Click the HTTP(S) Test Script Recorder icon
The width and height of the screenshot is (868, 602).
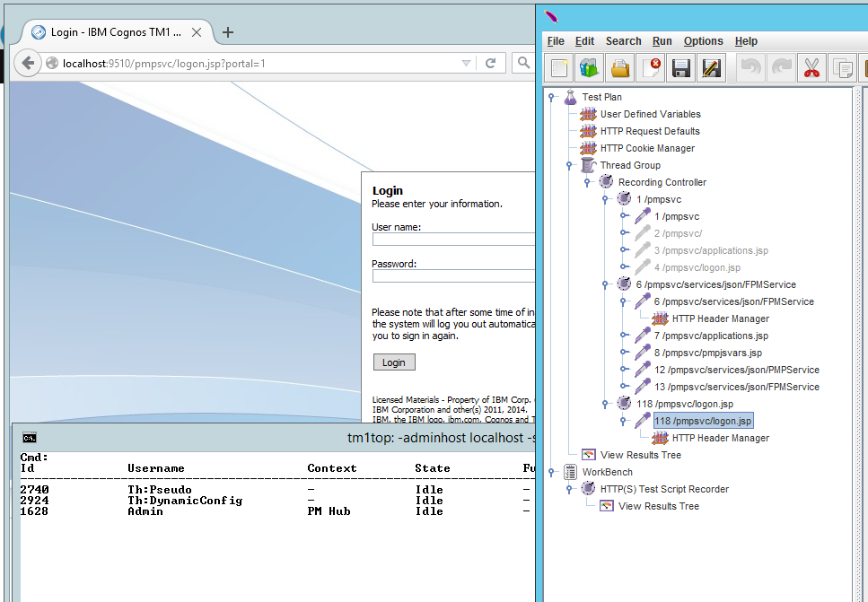588,489
